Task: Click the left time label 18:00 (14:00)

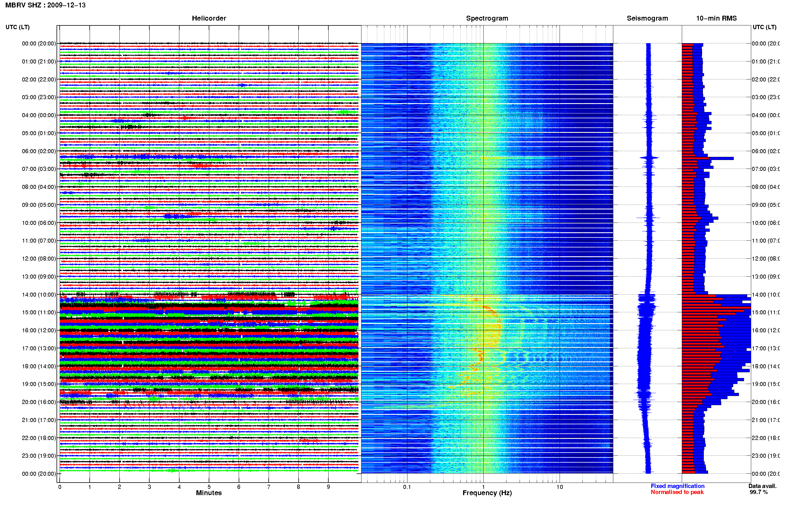Action: tap(39, 366)
